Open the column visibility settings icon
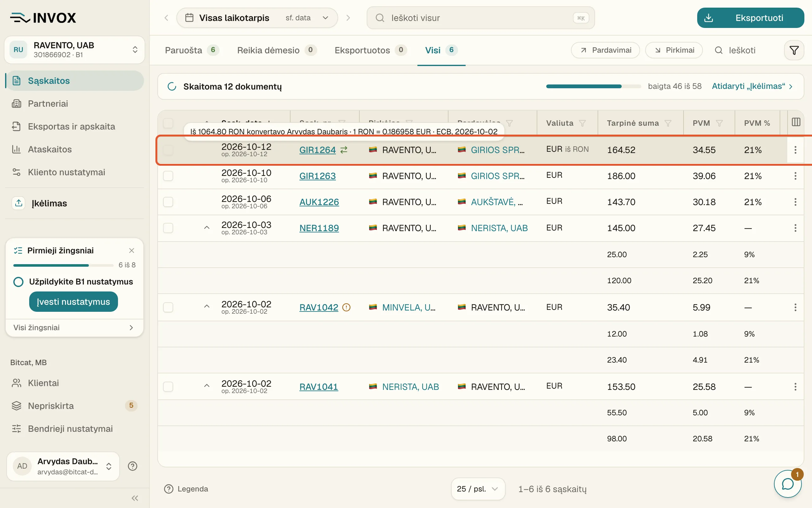Viewport: 812px width, 508px height. click(x=796, y=122)
